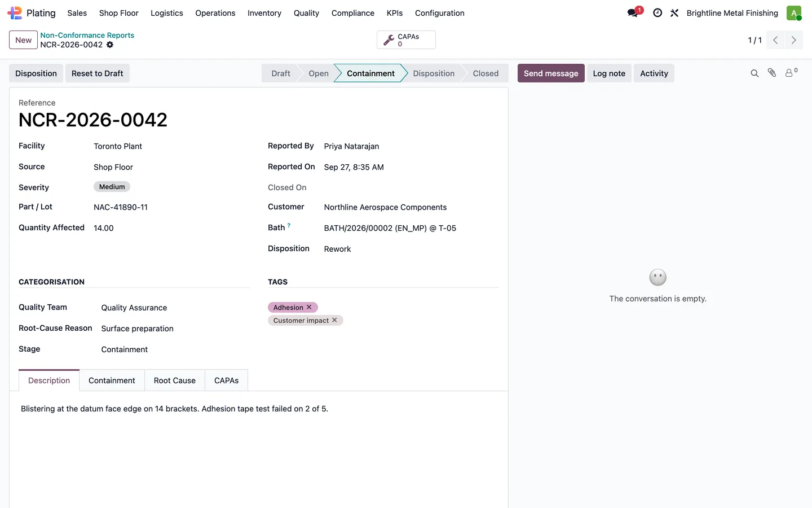Set status to Draft stage
The width and height of the screenshot is (812, 508).
(x=281, y=73)
